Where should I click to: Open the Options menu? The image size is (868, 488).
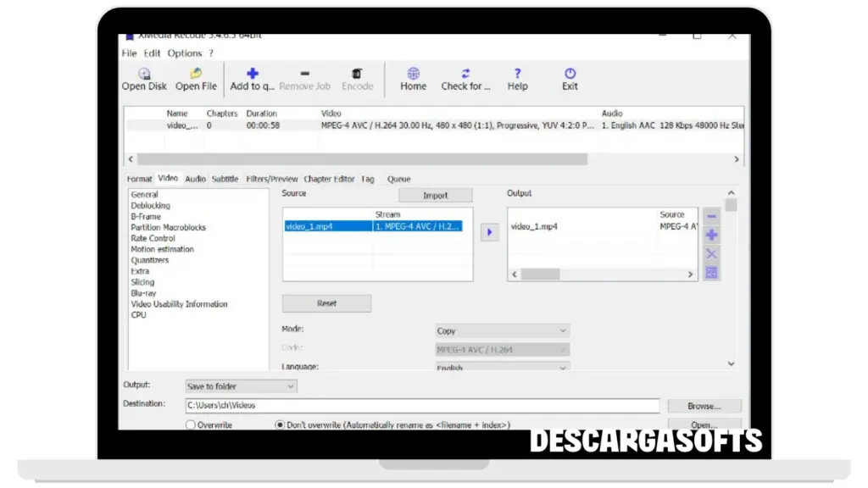tap(184, 53)
